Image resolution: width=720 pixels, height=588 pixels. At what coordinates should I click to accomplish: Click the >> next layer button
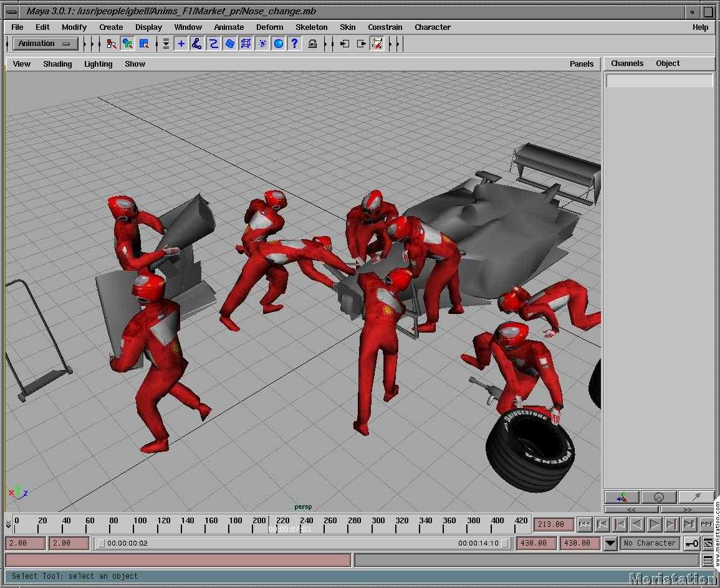pyautogui.click(x=687, y=509)
